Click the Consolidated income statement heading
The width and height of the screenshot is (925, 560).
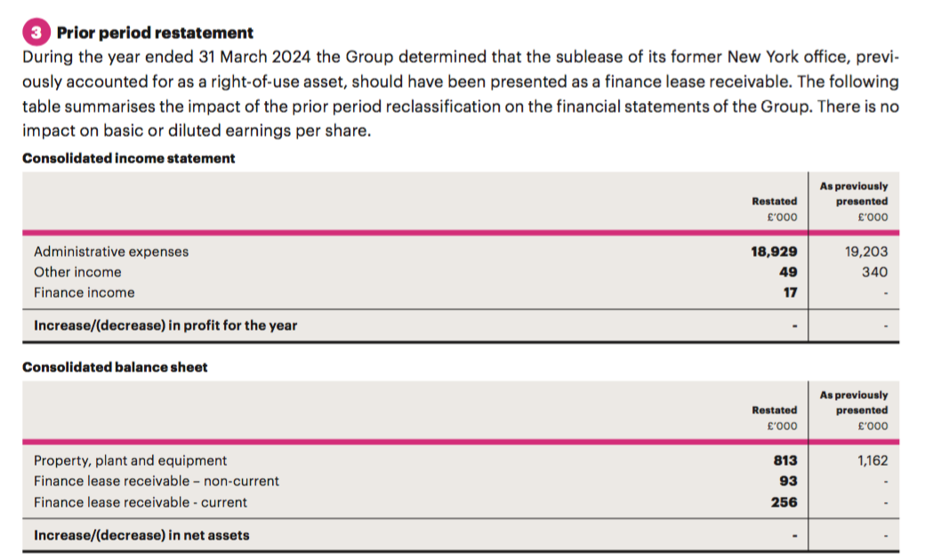(129, 158)
